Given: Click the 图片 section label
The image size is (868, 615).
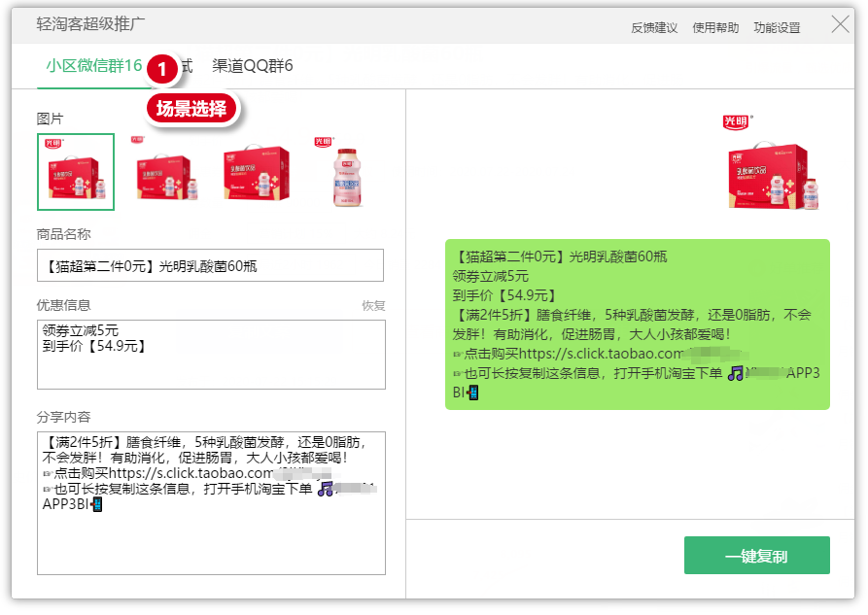Looking at the screenshot, I should click(50, 119).
